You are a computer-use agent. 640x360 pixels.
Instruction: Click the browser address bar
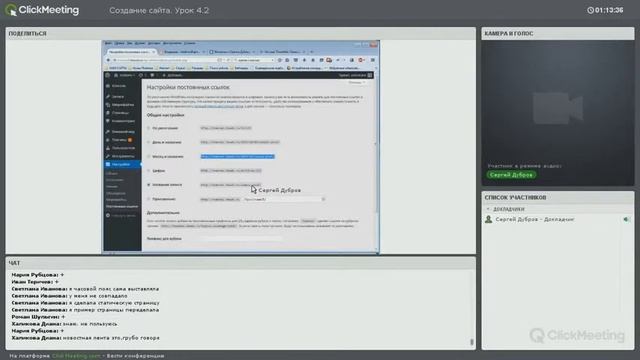point(167,60)
